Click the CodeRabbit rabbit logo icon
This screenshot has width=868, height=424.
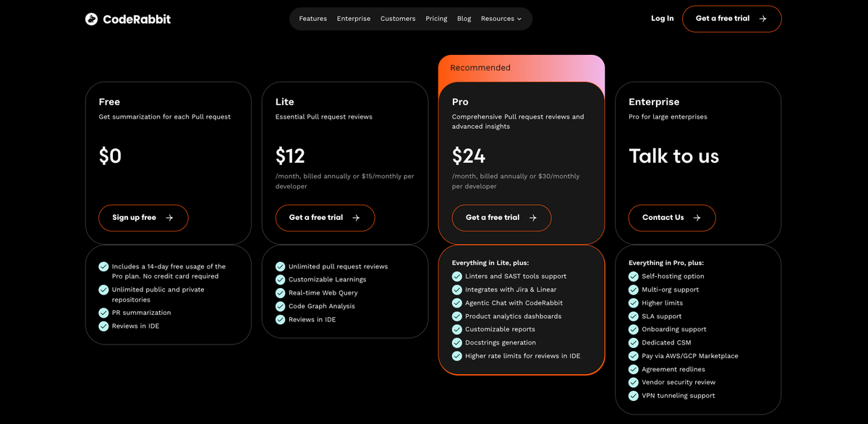pos(90,19)
